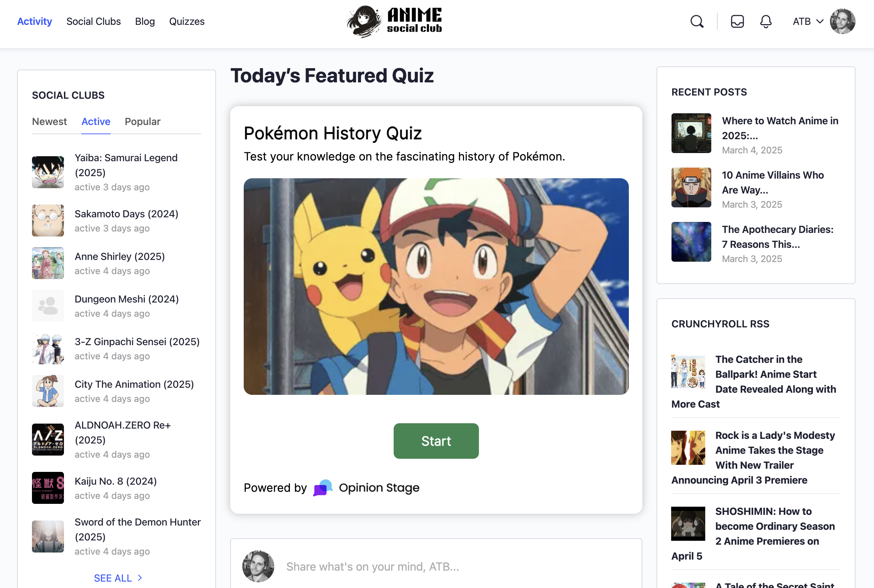Viewport: 874px width, 588px height.
Task: Open the Social Clubs menu item
Action: [x=93, y=21]
